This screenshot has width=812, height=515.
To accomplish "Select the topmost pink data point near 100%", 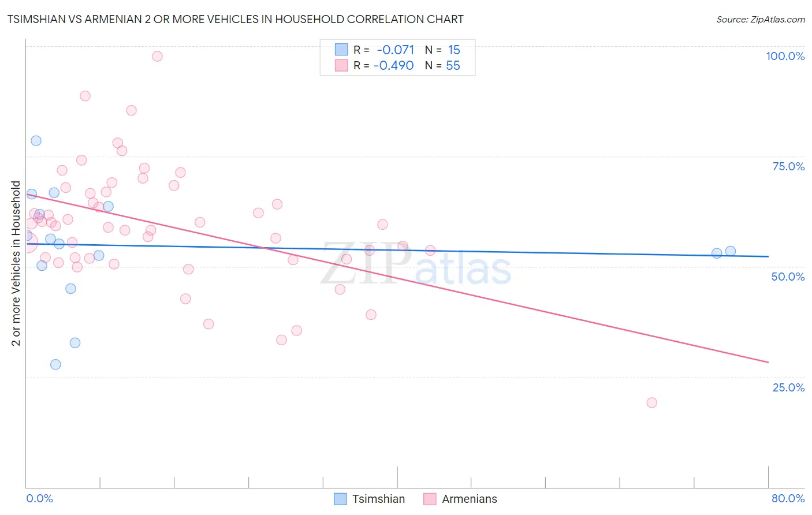I will click(x=157, y=56).
